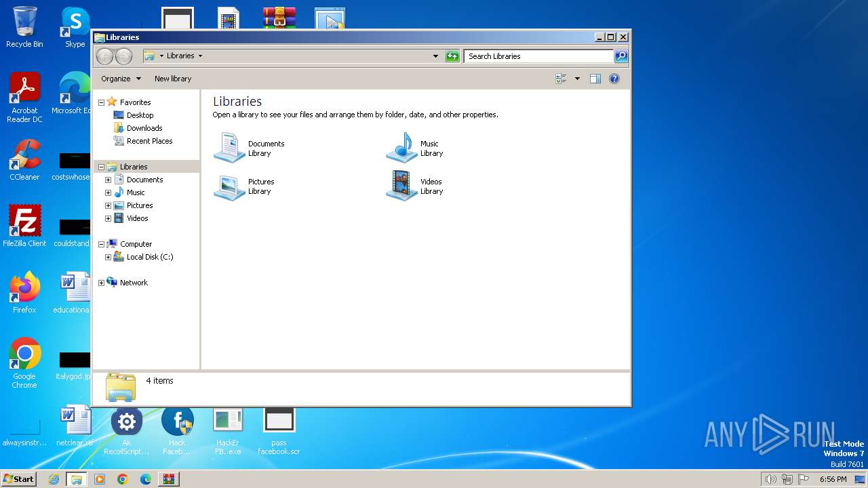Open Microsoft Edge from the taskbar

pos(146,479)
